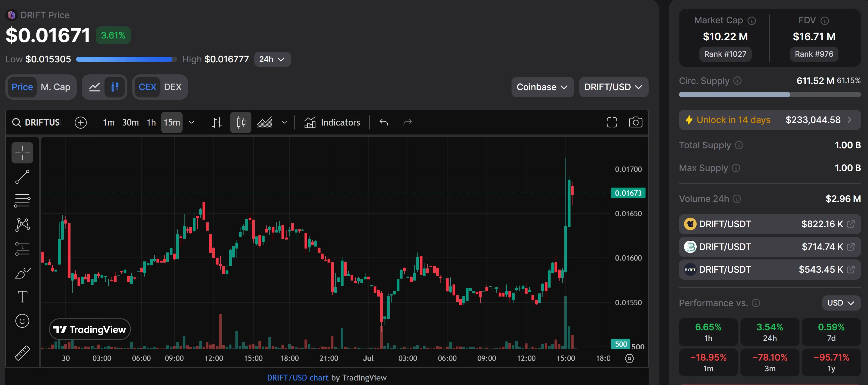This screenshot has height=385, width=868.
Task: Select the brush drawing tool
Action: pos(22,273)
